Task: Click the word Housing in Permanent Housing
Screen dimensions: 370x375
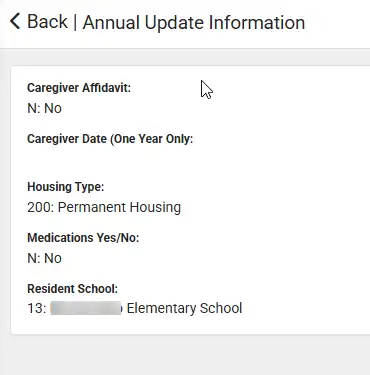Action: point(155,207)
